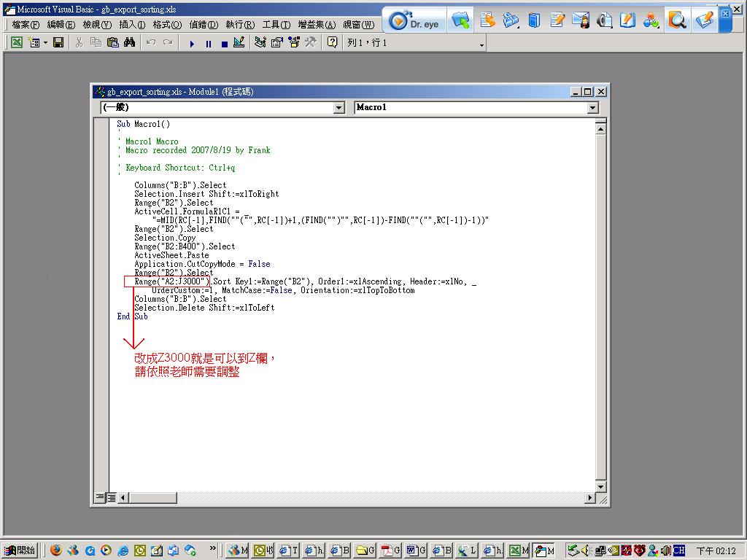Open the 偵錯(D) debug menu

coord(204,25)
